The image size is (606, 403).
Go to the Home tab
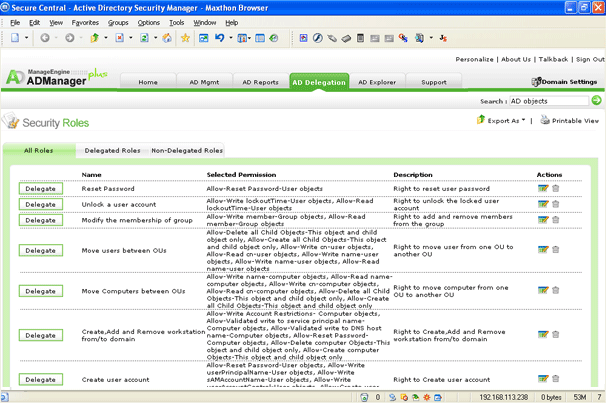148,82
